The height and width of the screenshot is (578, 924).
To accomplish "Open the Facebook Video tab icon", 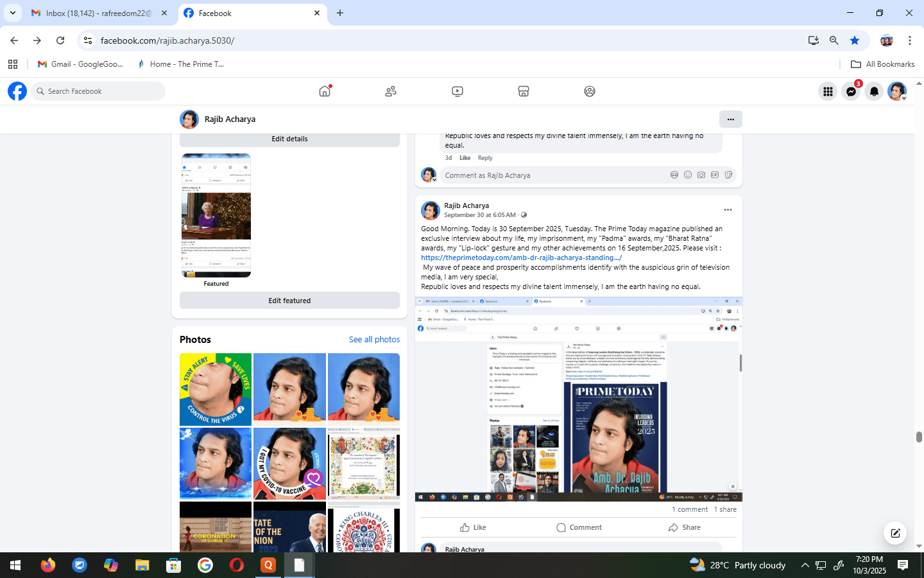I will point(458,91).
